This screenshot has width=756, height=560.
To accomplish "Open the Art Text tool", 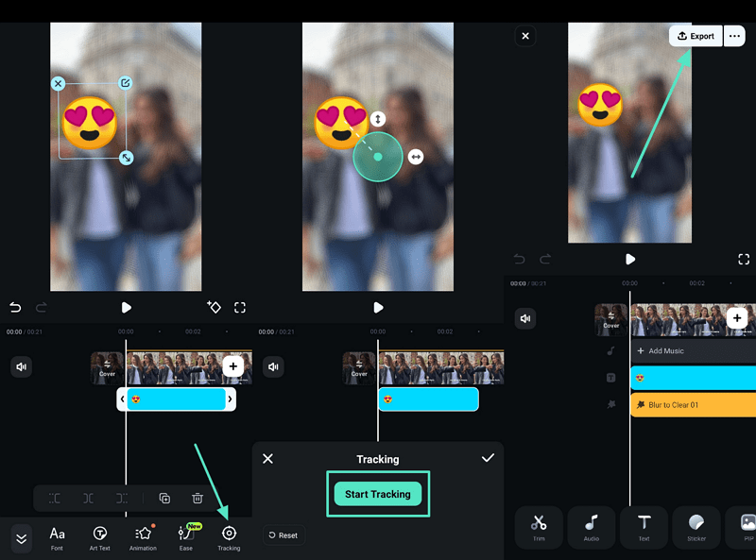I will tap(100, 536).
